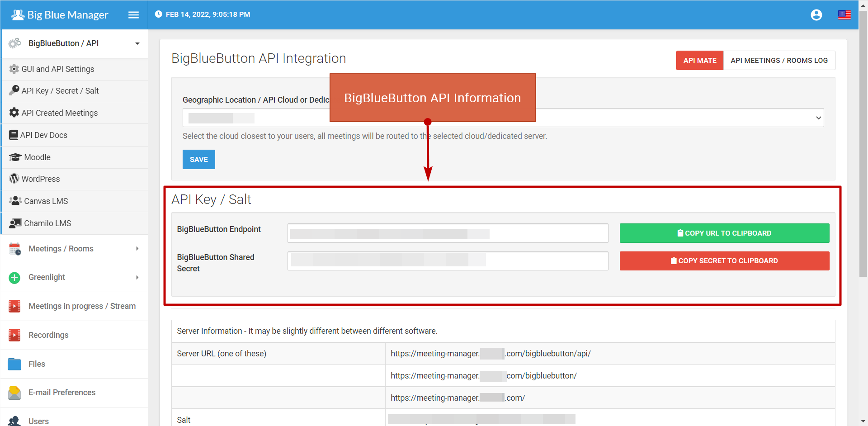Click Copy URL to Clipboard button

pyautogui.click(x=724, y=233)
